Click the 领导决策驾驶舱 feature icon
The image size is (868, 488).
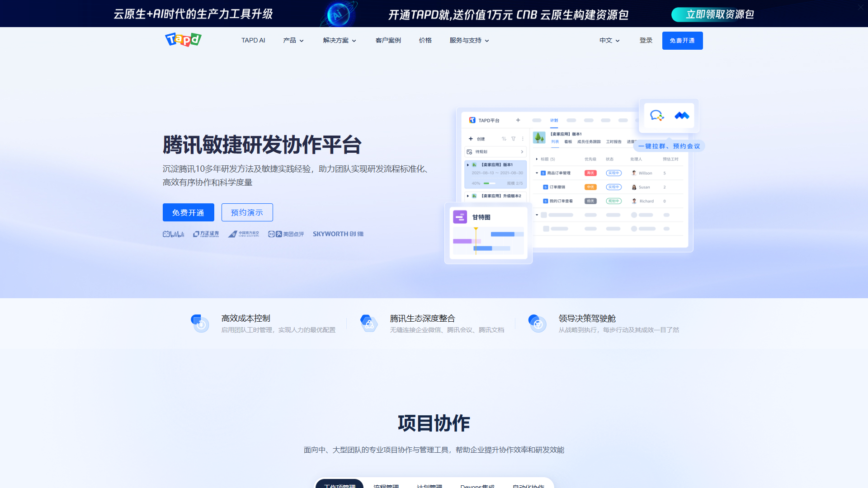coord(538,324)
